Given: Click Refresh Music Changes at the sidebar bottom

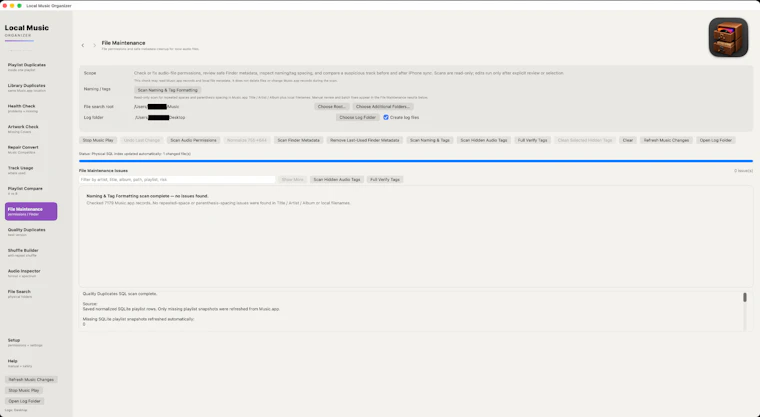Looking at the screenshot, I should [31, 380].
